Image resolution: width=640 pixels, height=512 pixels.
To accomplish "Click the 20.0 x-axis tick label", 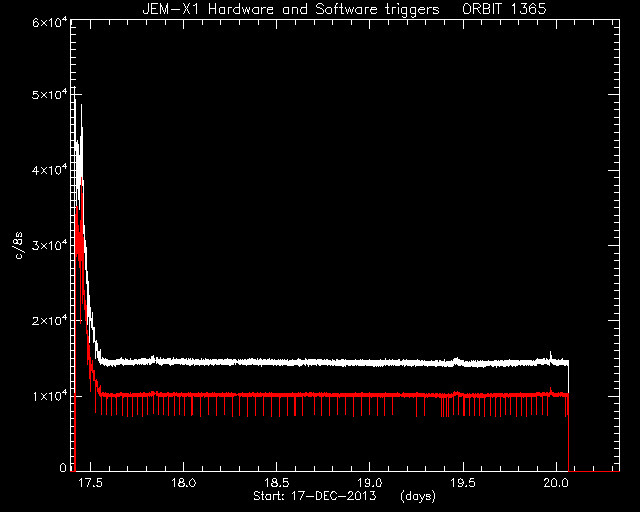I will (x=556, y=483).
